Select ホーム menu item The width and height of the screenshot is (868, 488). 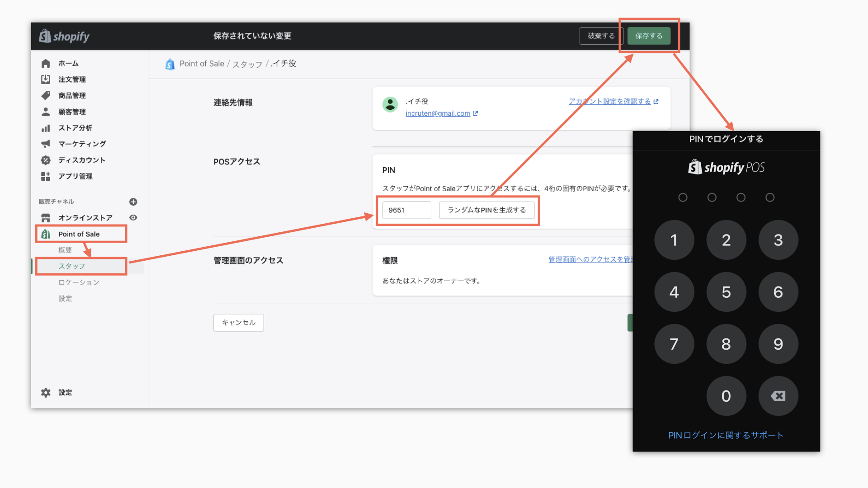click(68, 63)
